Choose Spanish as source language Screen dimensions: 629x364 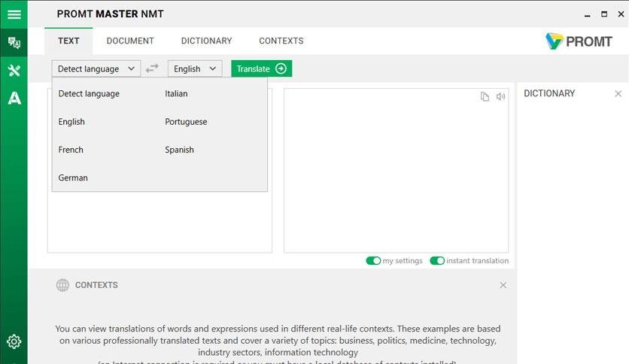click(179, 150)
